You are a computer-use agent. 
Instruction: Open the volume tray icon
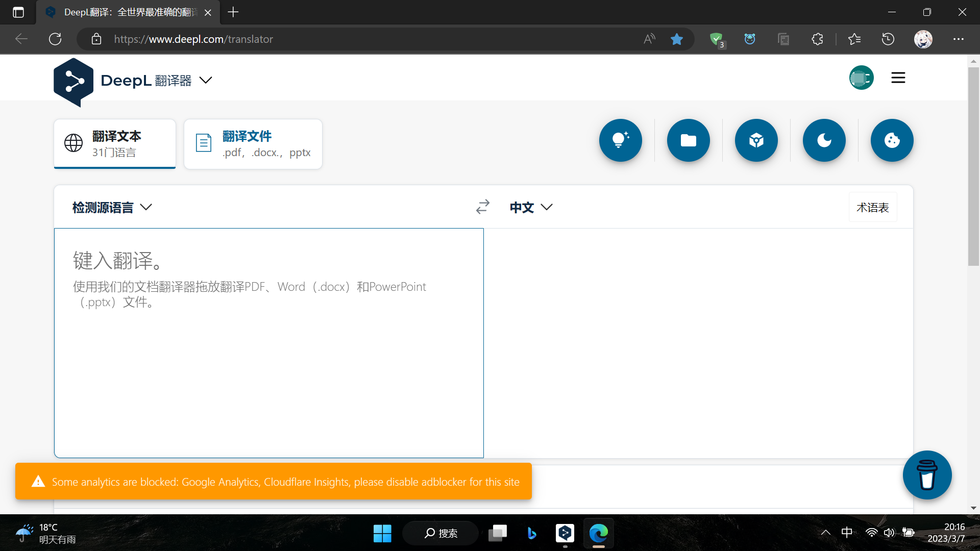click(x=889, y=533)
